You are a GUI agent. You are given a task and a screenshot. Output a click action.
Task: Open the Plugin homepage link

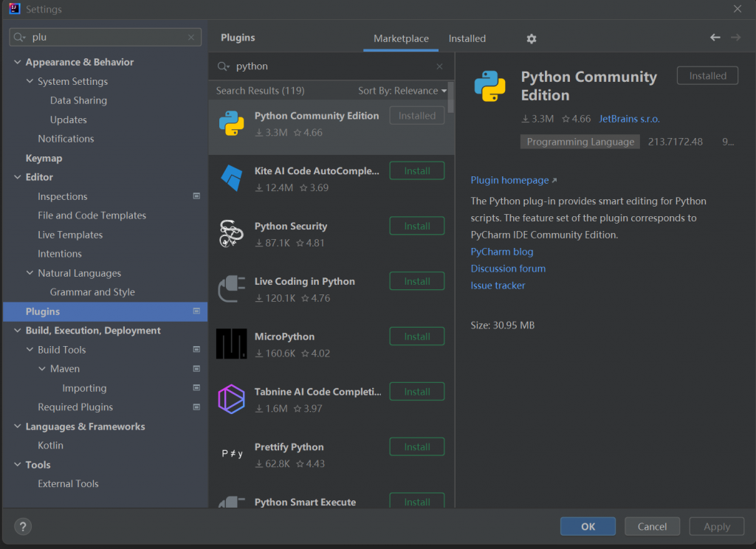pos(514,180)
